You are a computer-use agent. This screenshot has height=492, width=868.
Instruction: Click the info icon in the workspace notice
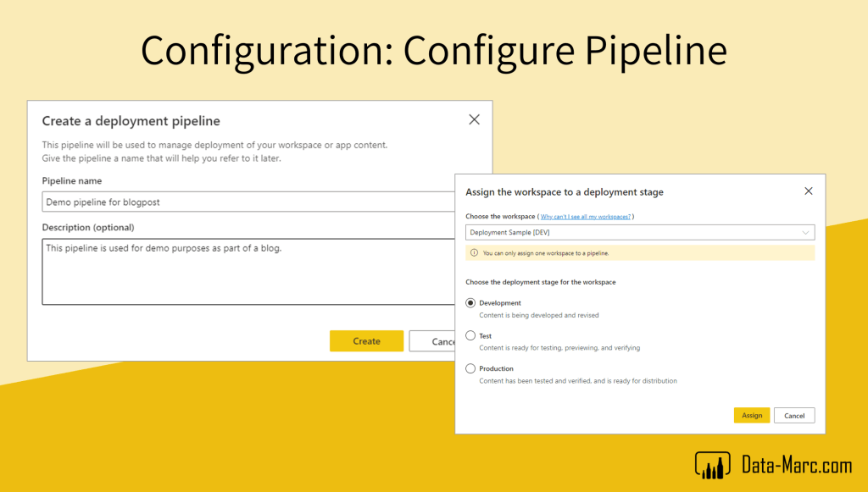474,252
